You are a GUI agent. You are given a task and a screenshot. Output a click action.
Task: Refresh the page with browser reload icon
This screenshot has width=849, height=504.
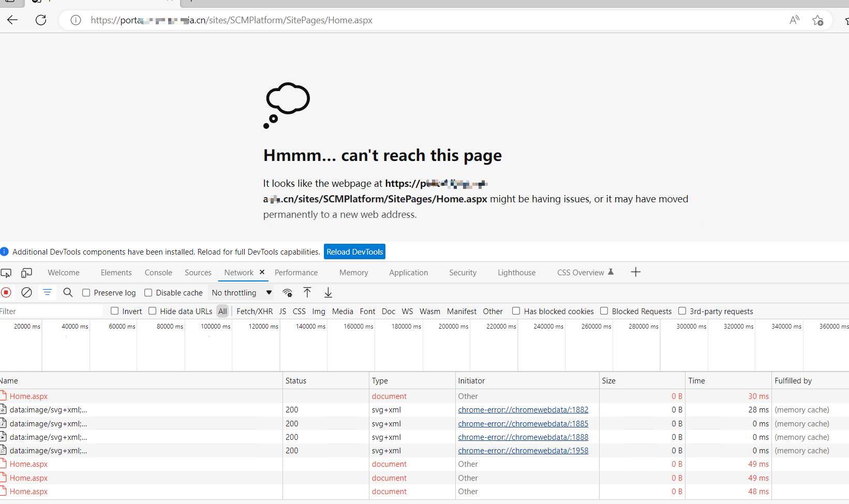[x=41, y=20]
